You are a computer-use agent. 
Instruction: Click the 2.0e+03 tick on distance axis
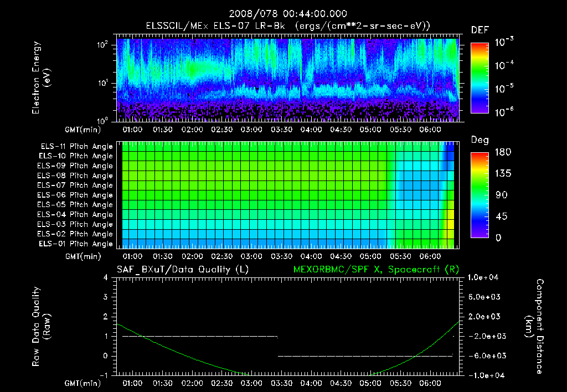point(484,317)
